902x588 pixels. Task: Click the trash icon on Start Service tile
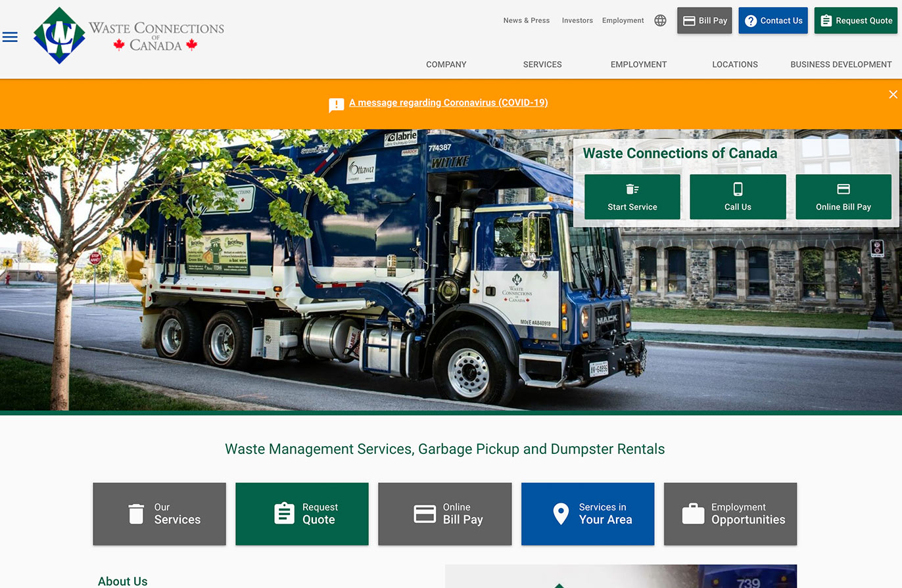point(632,189)
